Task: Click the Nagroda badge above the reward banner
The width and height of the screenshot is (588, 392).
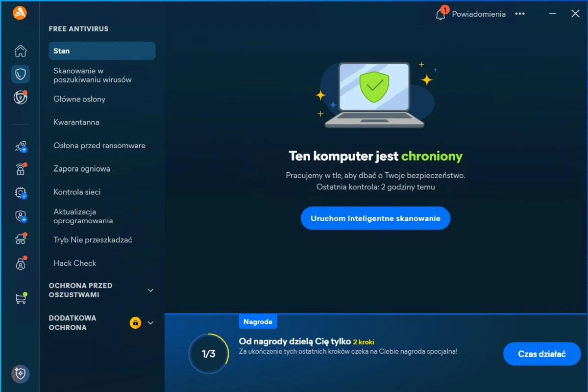Action: pyautogui.click(x=258, y=321)
